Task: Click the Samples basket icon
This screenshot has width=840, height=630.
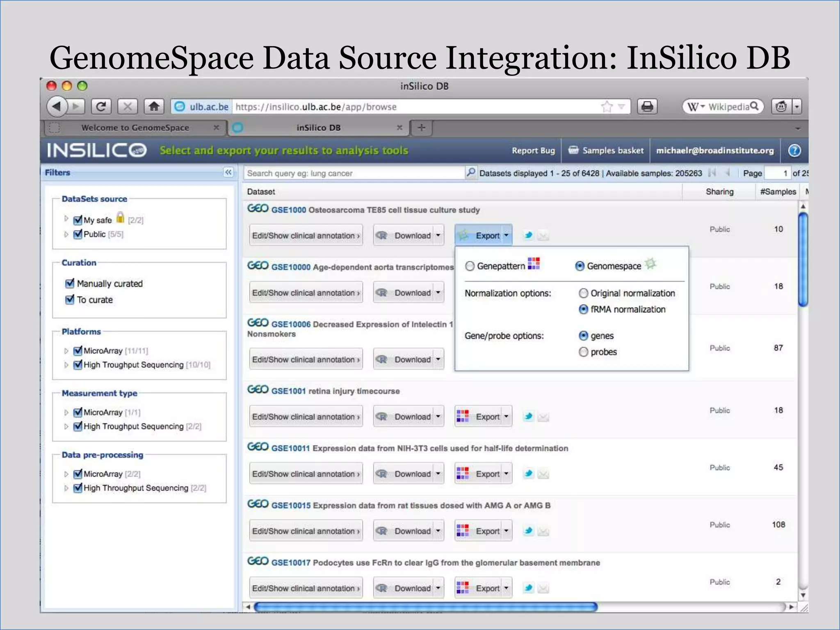Action: click(x=573, y=150)
